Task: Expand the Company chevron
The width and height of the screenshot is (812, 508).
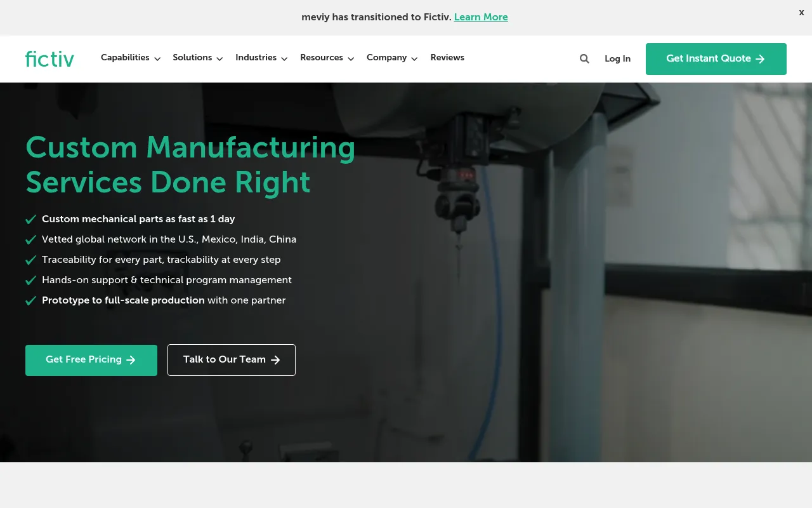Action: pyautogui.click(x=414, y=58)
